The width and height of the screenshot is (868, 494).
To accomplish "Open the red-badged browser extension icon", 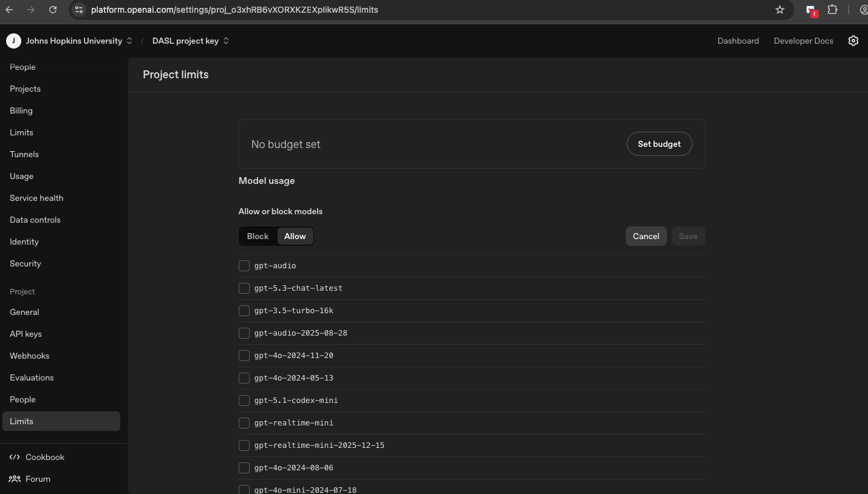I will 811,10.
